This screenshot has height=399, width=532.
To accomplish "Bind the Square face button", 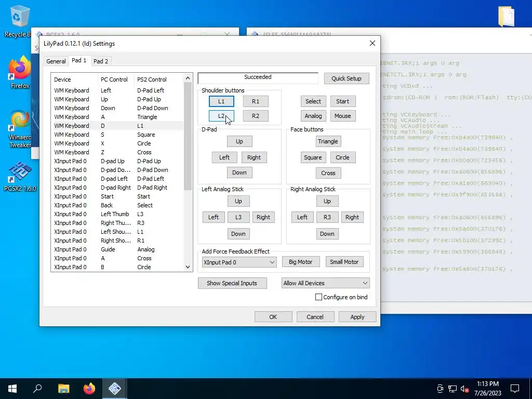I will (x=313, y=157).
